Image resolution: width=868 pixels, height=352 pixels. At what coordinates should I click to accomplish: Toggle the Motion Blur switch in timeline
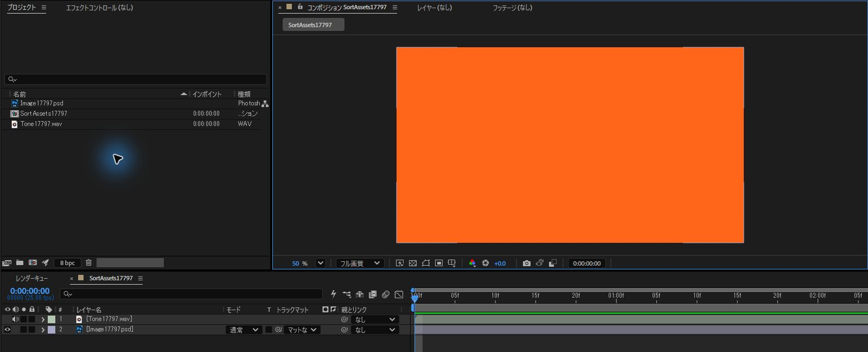386,294
